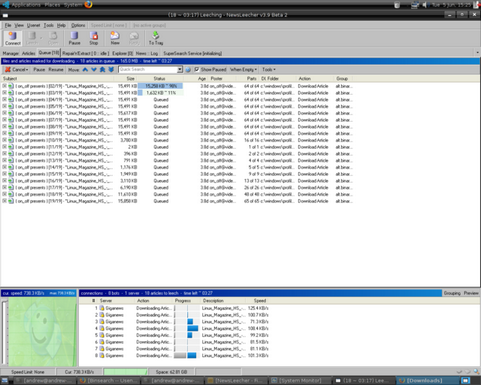Launch Firefox from the top panel

(x=88, y=5)
